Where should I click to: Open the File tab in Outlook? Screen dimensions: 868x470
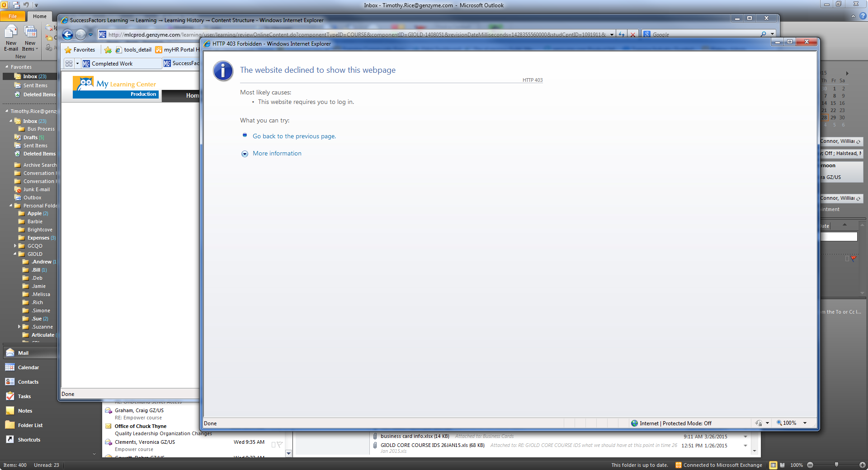[x=13, y=16]
